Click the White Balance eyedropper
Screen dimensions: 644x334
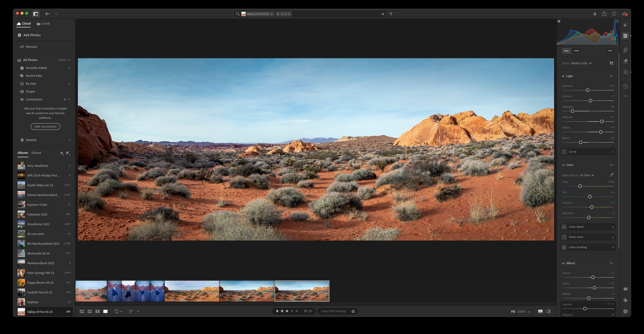point(612,175)
